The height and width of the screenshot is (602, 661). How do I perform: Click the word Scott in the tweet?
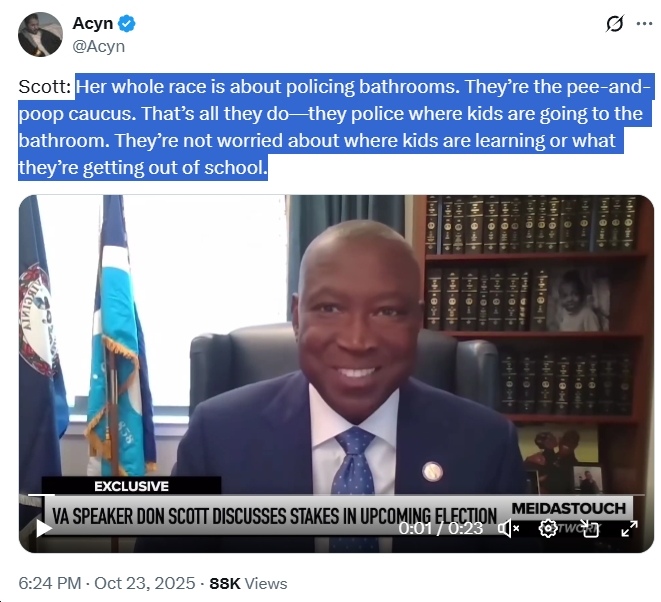(44, 86)
